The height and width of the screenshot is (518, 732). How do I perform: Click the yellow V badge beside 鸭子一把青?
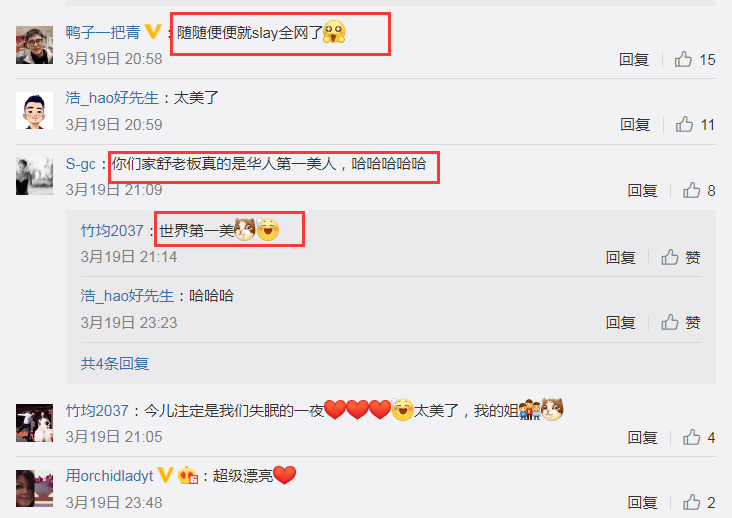pos(153,32)
